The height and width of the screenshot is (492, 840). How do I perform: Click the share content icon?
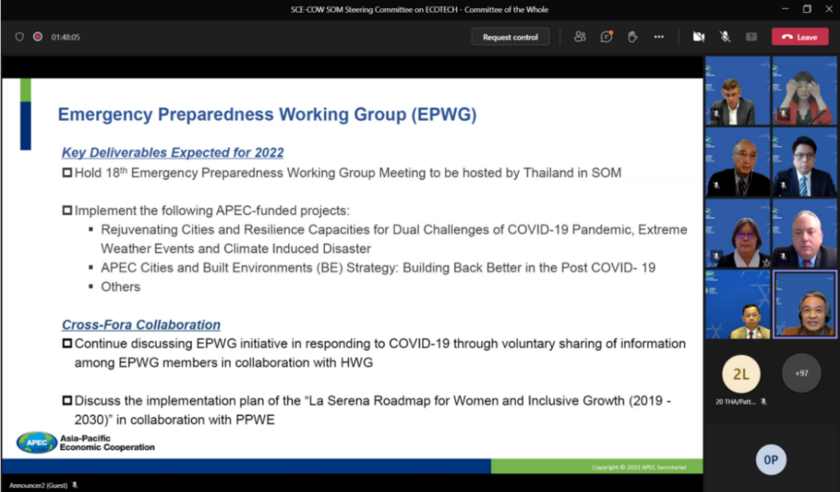pyautogui.click(x=751, y=37)
